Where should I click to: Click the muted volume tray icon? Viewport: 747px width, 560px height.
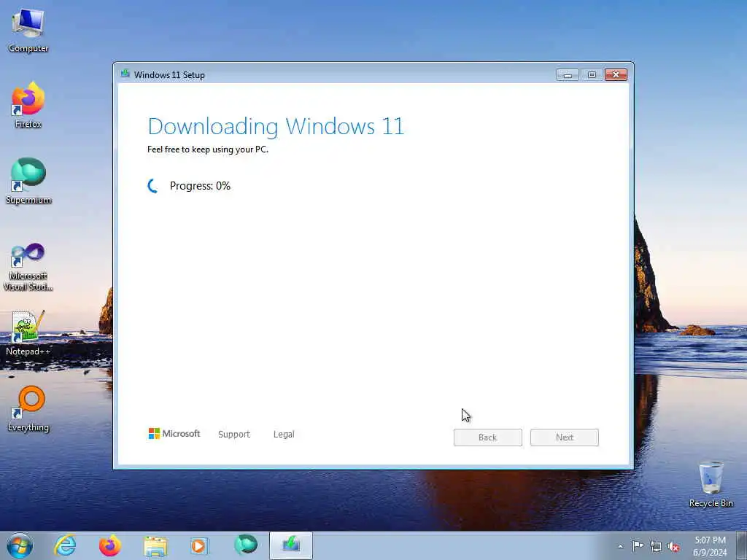coord(673,547)
